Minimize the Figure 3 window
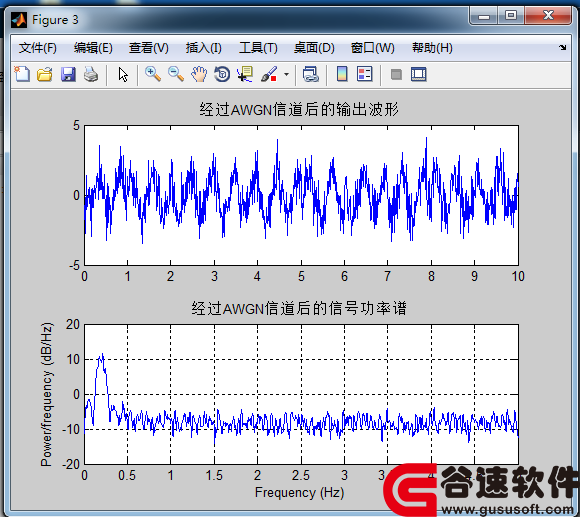 tap(484, 16)
